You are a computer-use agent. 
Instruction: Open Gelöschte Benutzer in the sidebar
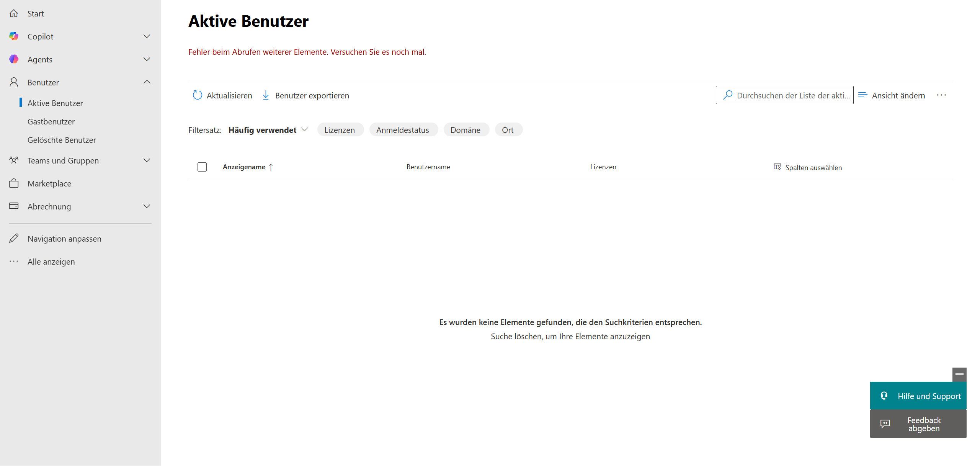pyautogui.click(x=62, y=140)
